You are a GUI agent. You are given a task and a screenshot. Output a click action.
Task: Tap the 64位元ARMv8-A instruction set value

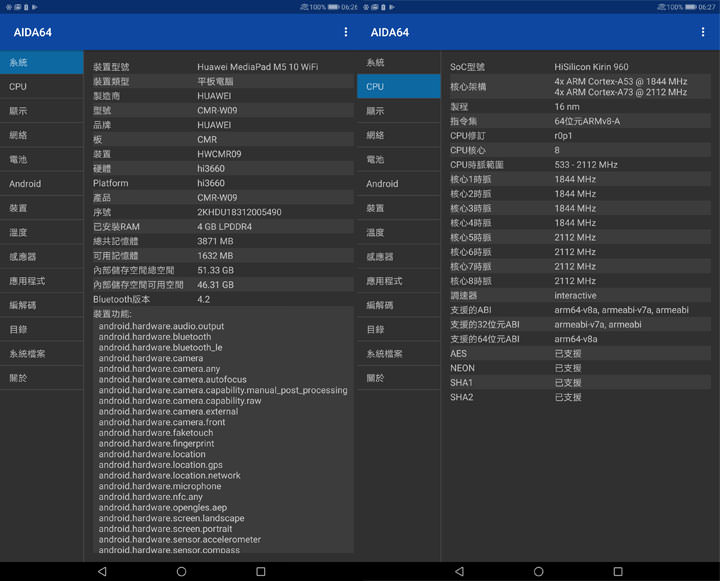[587, 121]
